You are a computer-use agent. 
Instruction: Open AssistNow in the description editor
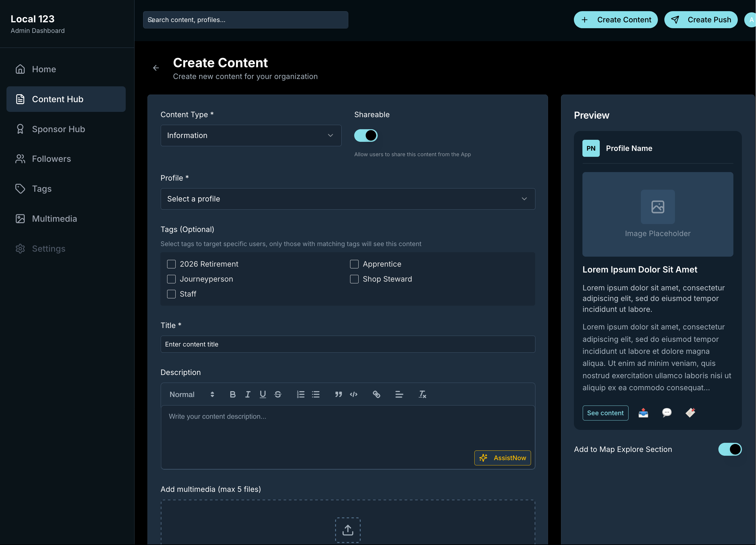tap(502, 458)
